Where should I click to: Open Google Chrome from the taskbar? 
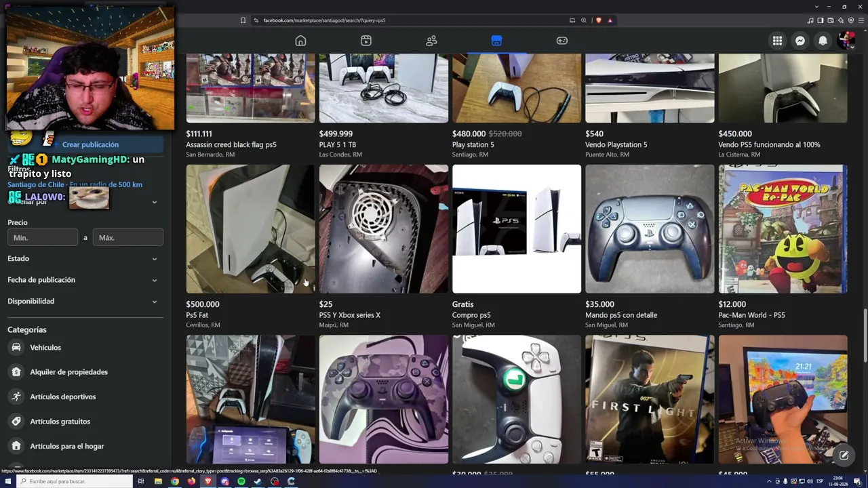tap(175, 481)
